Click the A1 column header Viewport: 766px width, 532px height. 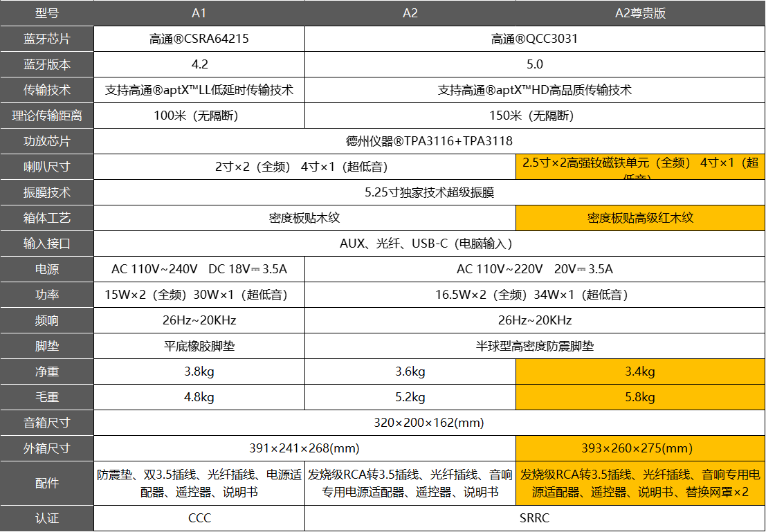[199, 13]
